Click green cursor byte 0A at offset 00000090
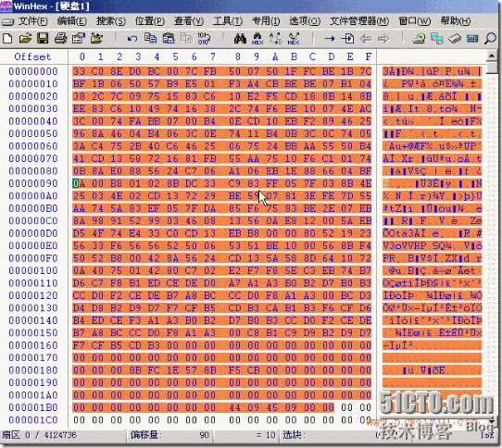 79,183
